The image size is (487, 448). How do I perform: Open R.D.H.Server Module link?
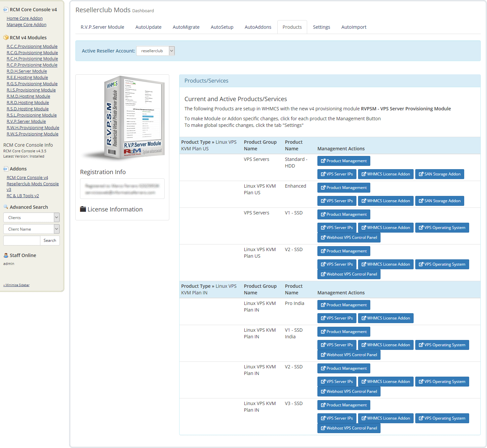point(27,71)
